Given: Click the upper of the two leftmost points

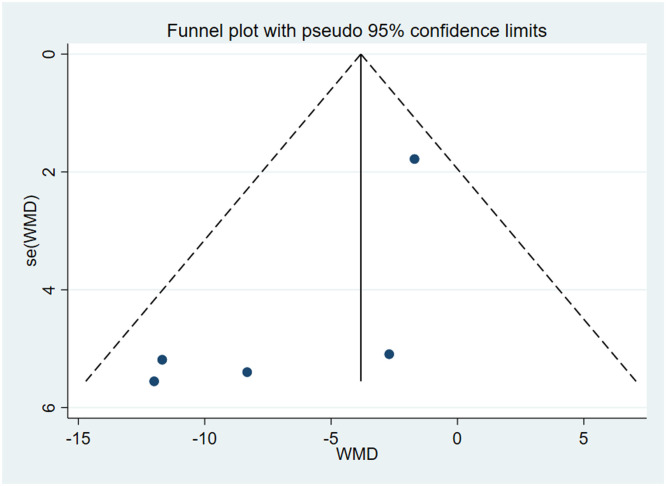Looking at the screenshot, I should [x=162, y=359].
